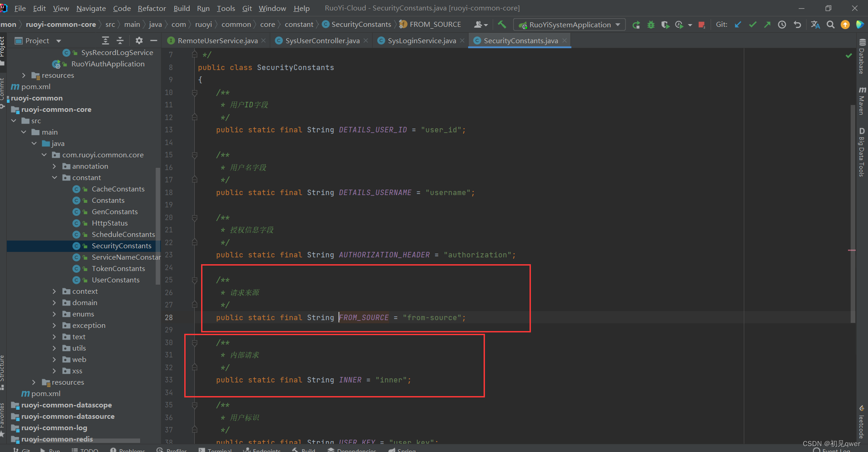Stop the running application
This screenshot has height=452, width=868.
coord(701,25)
